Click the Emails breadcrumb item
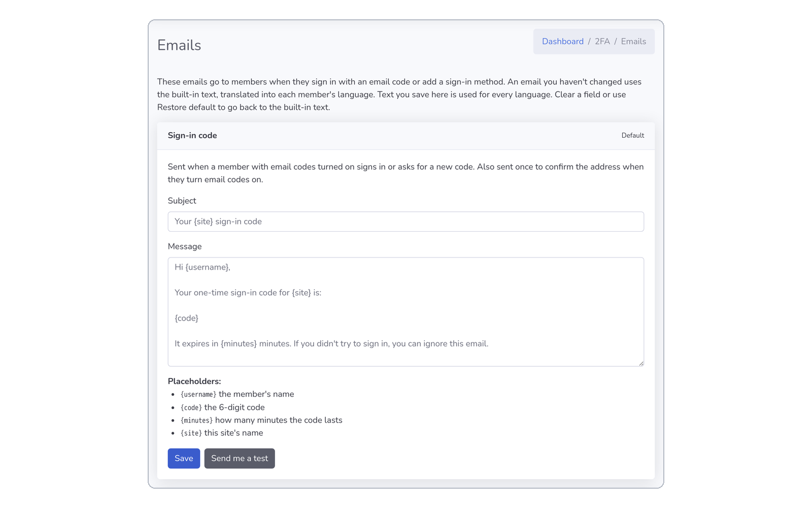Image resolution: width=812 pixels, height=508 pixels. coord(633,42)
